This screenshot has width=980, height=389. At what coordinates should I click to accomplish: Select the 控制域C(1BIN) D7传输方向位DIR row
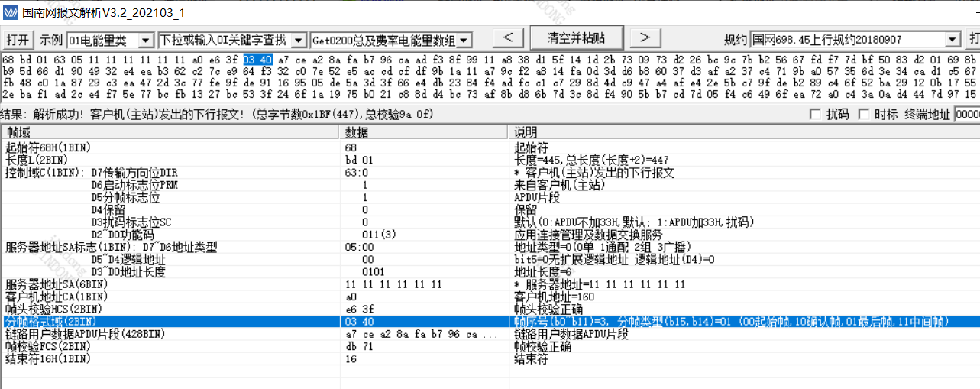tap(489, 173)
